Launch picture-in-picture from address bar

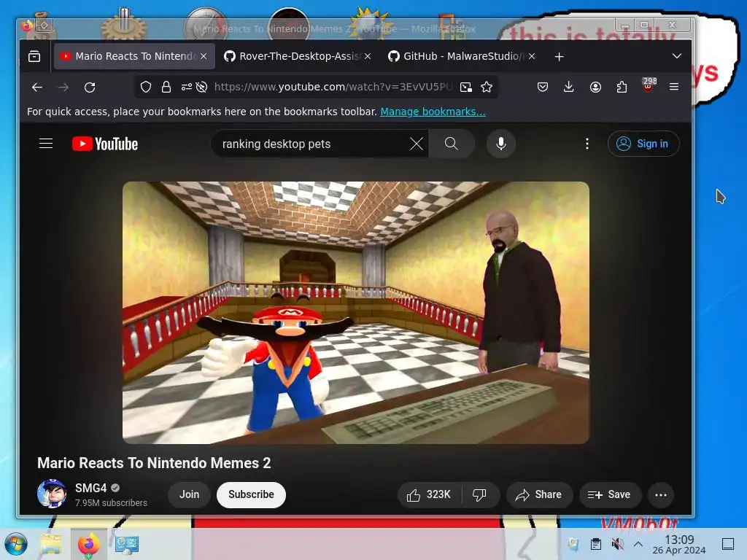(466, 87)
